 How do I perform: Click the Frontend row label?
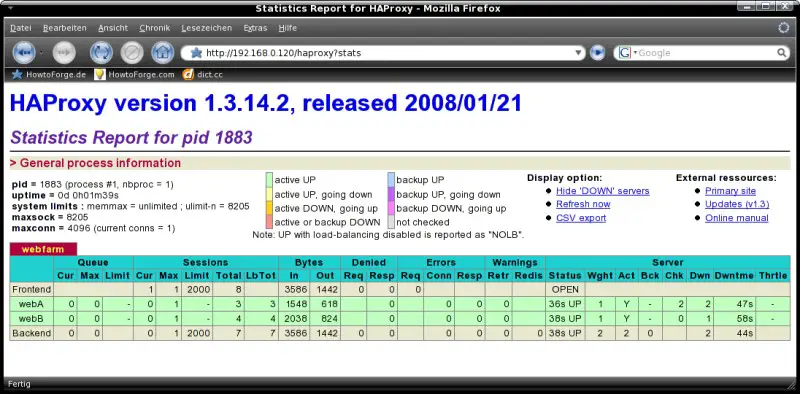pos(32,289)
